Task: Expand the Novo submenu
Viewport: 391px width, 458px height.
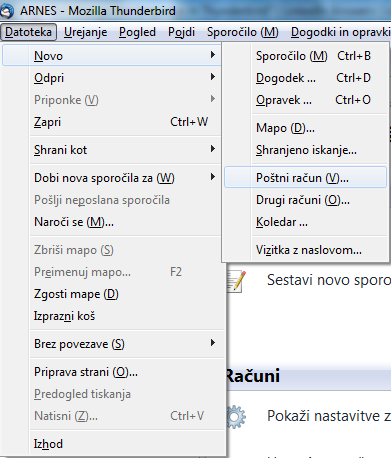Action: click(112, 55)
